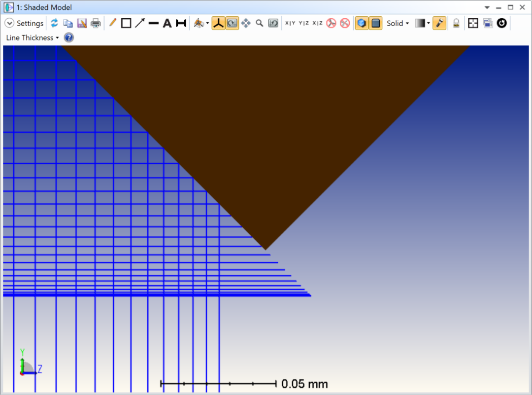The image size is (532, 395).
Task: Select the text annotation 'A' tool
Action: 167,23
